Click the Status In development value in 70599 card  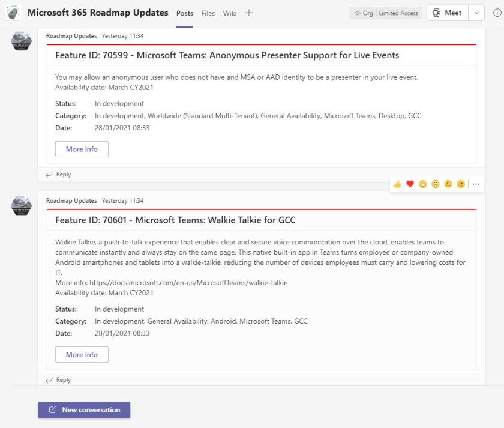(119, 103)
